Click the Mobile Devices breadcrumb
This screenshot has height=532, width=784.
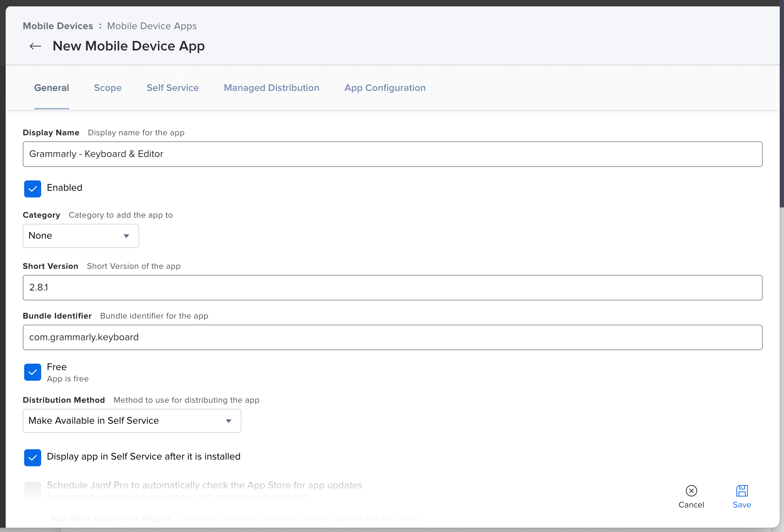pos(58,26)
